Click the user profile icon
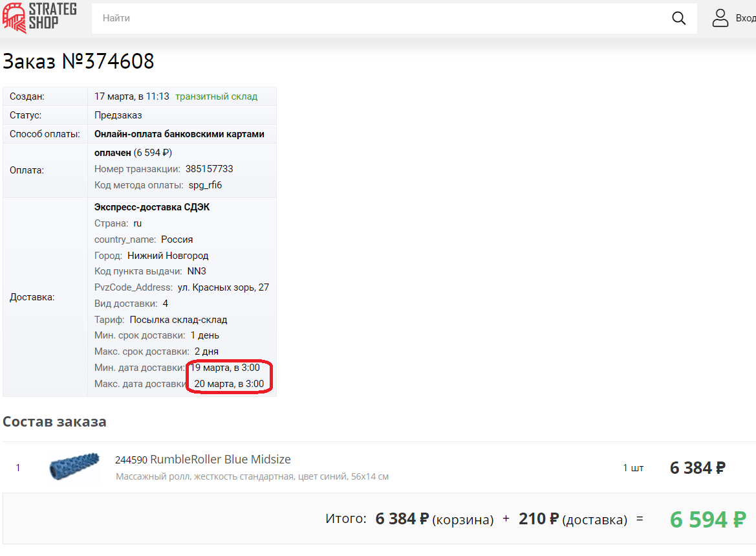756x556 pixels. coord(720,18)
